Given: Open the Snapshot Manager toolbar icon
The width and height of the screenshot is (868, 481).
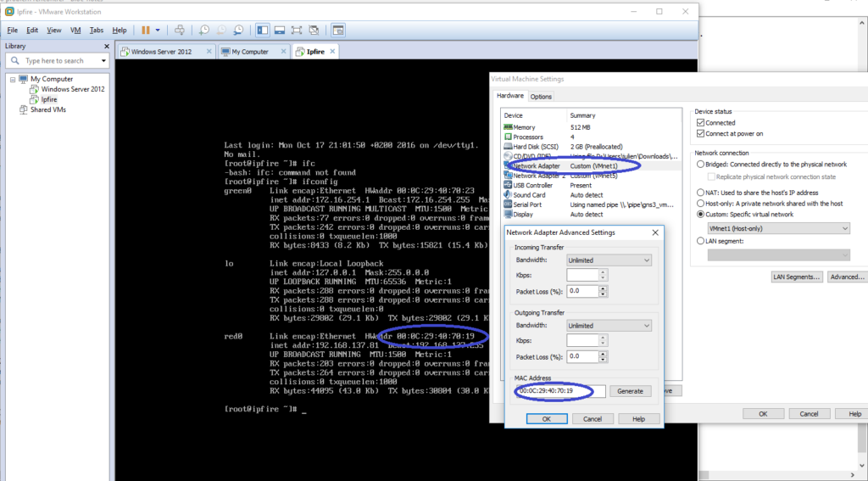Looking at the screenshot, I should 238,30.
